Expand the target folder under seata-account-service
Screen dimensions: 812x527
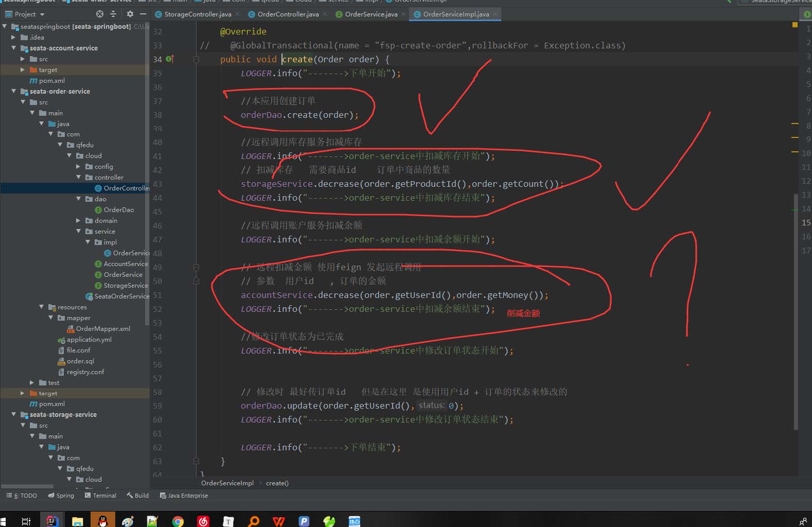click(23, 69)
